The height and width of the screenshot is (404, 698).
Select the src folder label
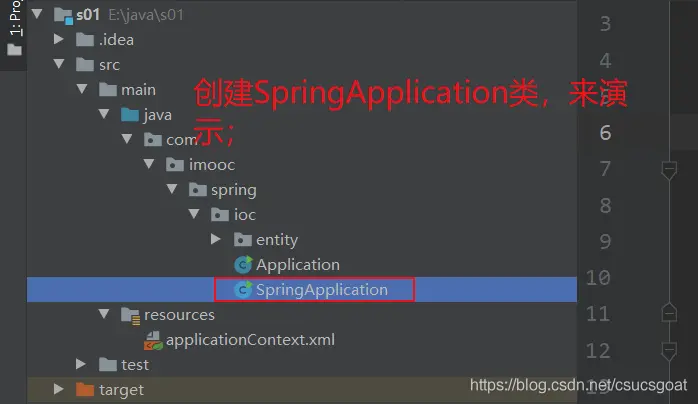pos(110,65)
